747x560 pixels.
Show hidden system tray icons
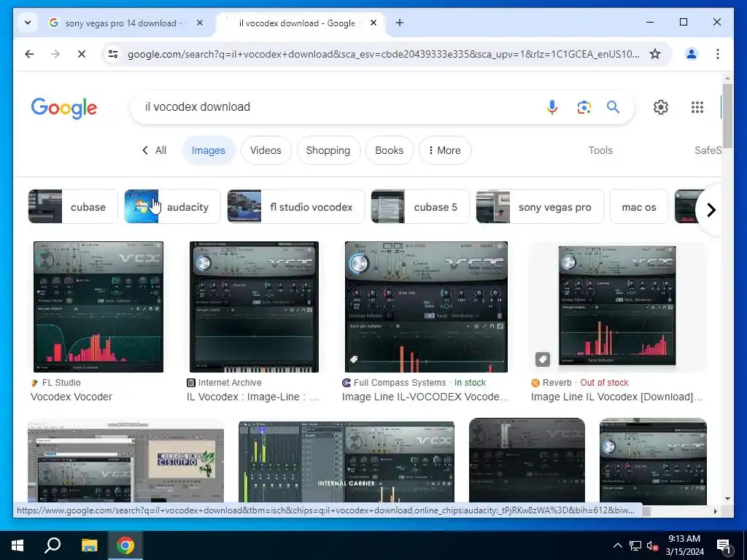point(617,545)
